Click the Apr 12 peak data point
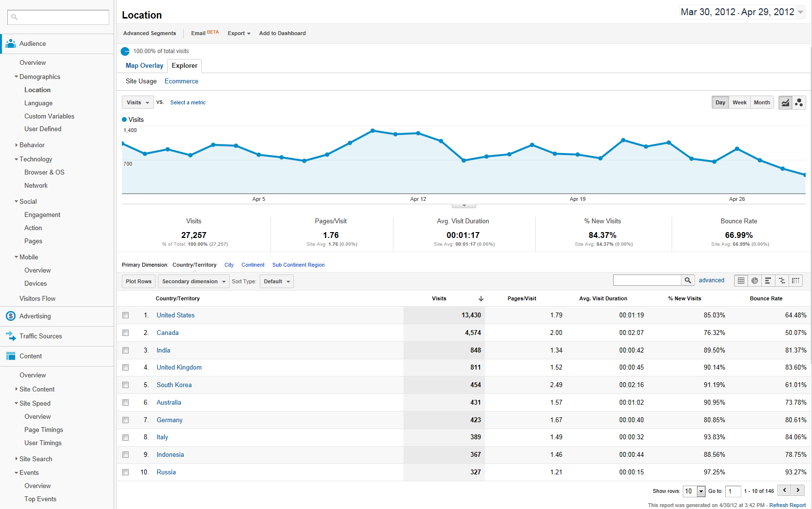 click(418, 133)
